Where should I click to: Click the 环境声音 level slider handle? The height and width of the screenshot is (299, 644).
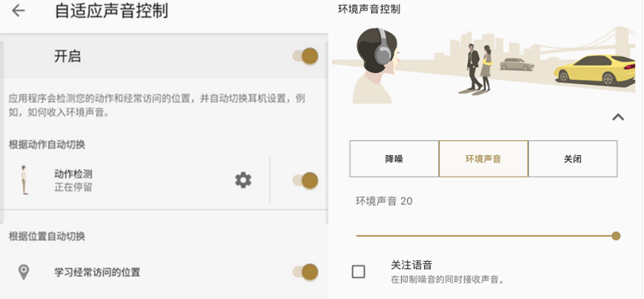tap(616, 235)
